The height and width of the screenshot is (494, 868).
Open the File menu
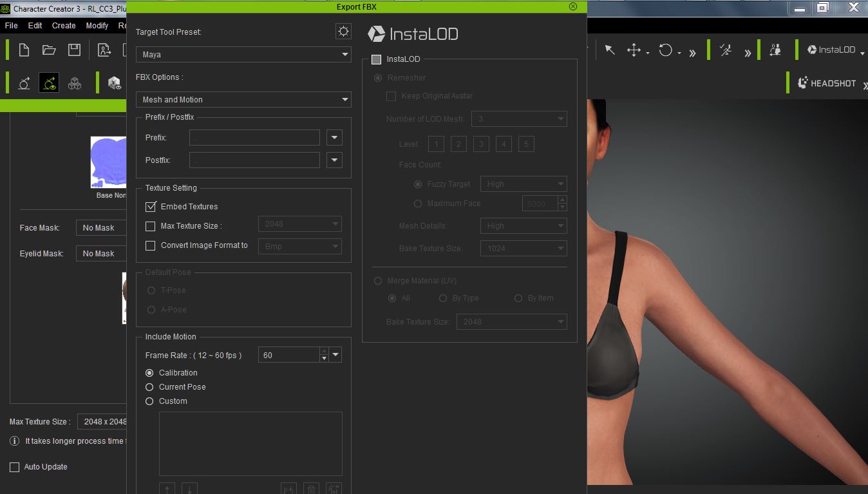pyautogui.click(x=11, y=26)
